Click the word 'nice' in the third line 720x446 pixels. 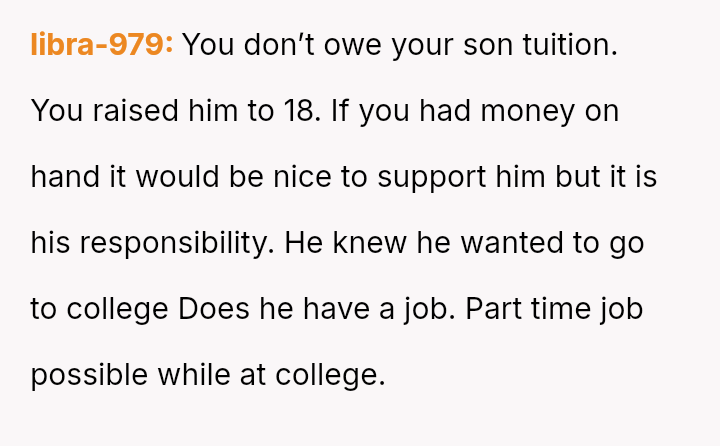302,177
